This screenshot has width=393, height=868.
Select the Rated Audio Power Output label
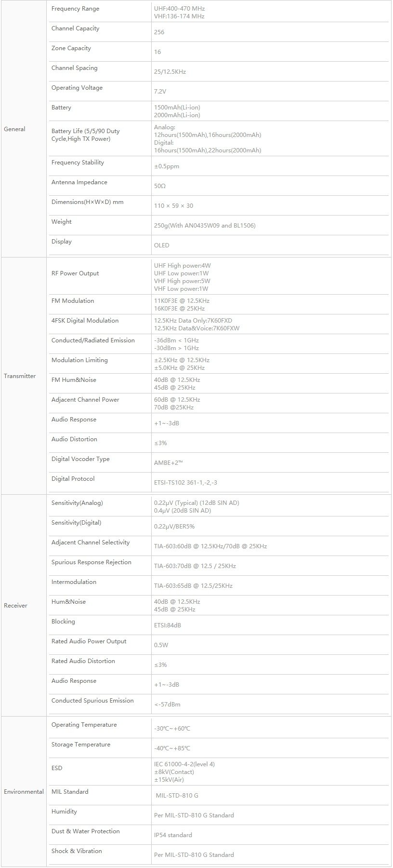pos(89,641)
